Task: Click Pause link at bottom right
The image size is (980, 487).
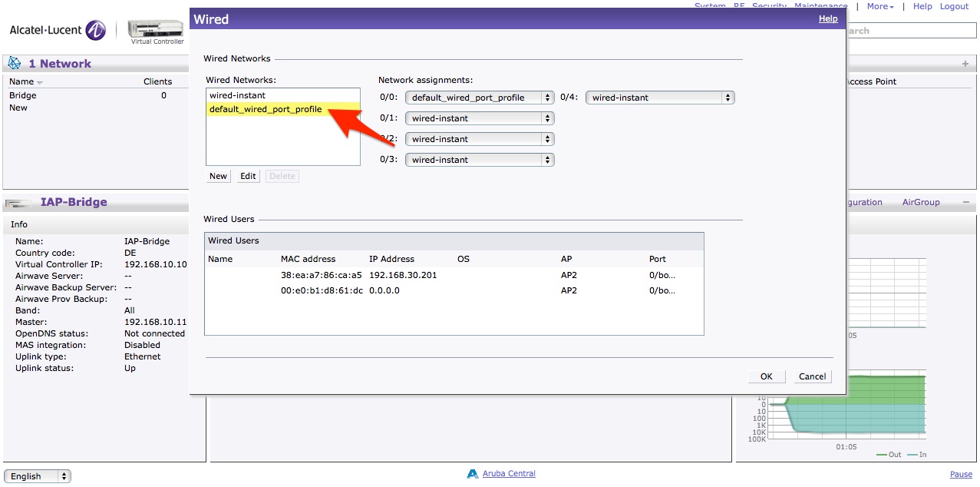Action: click(961, 475)
